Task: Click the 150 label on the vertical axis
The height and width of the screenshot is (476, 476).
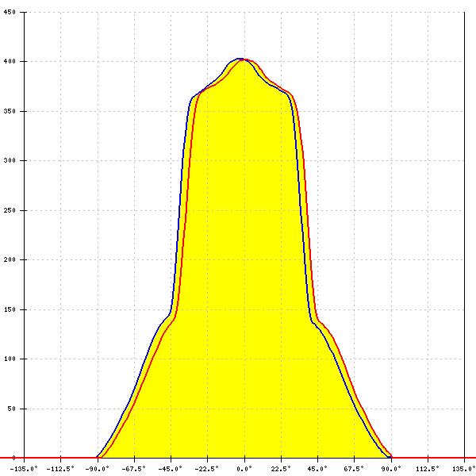Action: click(10, 309)
